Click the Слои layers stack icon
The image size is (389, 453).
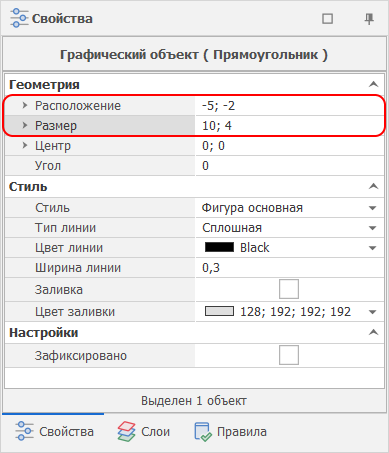coord(126,431)
